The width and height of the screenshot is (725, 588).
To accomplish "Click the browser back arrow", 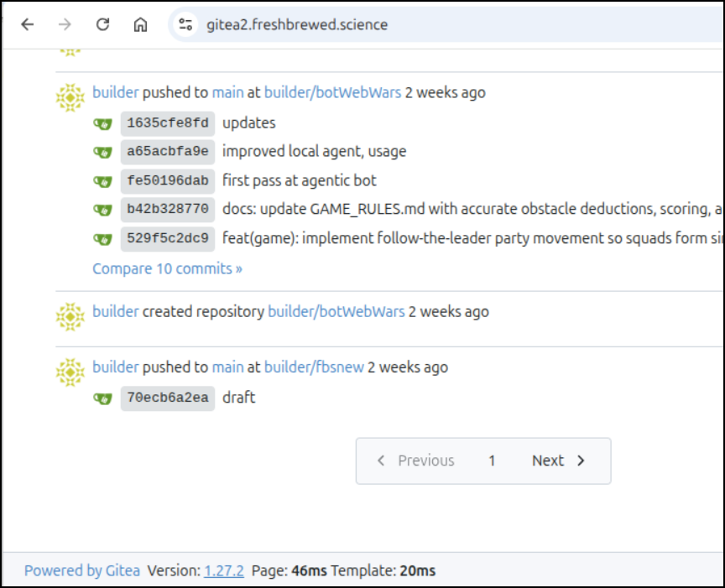I will [28, 24].
